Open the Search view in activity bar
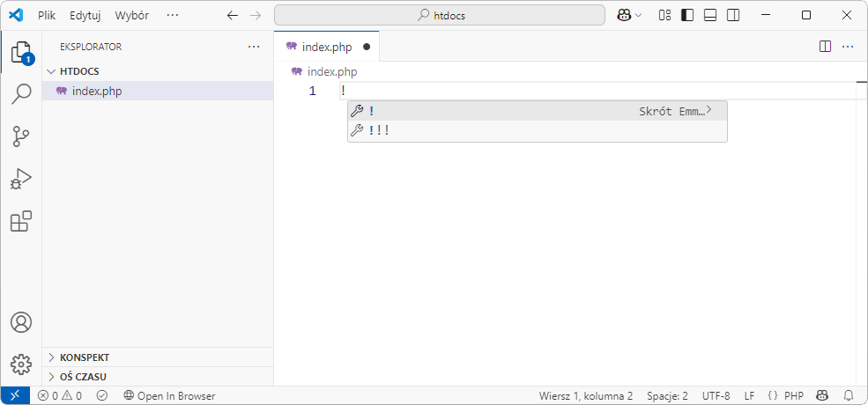Viewport: 868px width, 405px height. click(x=20, y=94)
